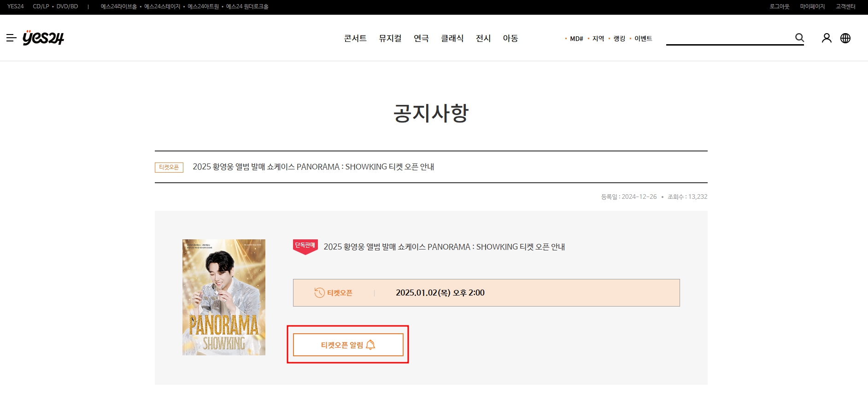Open the 아동 menu

click(x=510, y=38)
